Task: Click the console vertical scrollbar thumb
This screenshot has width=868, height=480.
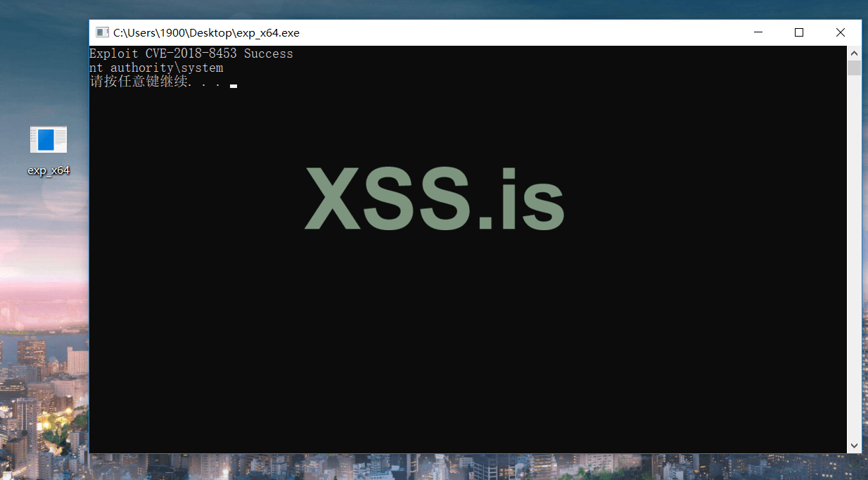Action: 855,68
